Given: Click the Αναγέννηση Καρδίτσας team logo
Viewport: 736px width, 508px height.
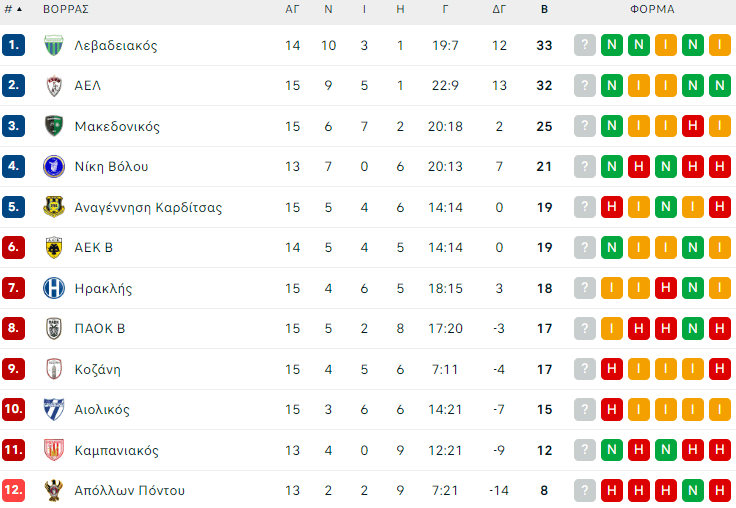Looking at the screenshot, I should pos(53,208).
